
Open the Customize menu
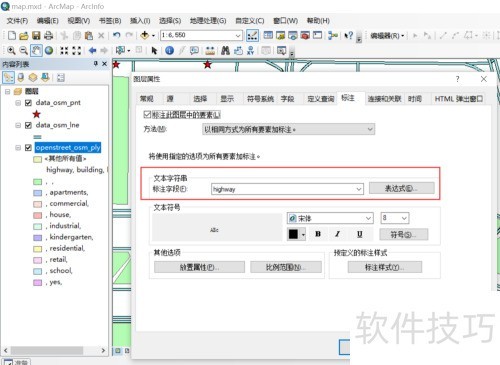(250, 21)
